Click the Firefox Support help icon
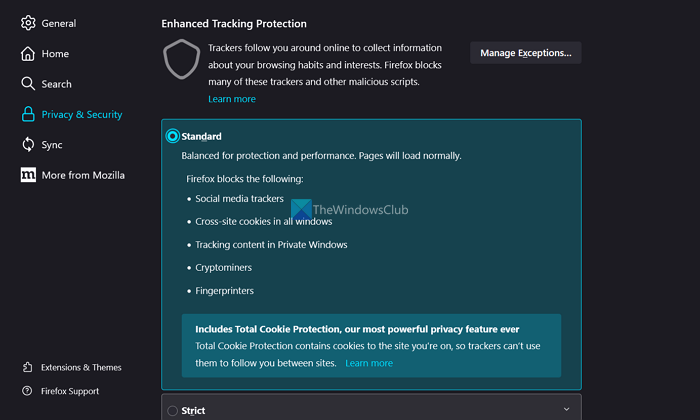The height and width of the screenshot is (420, 700). [27, 391]
